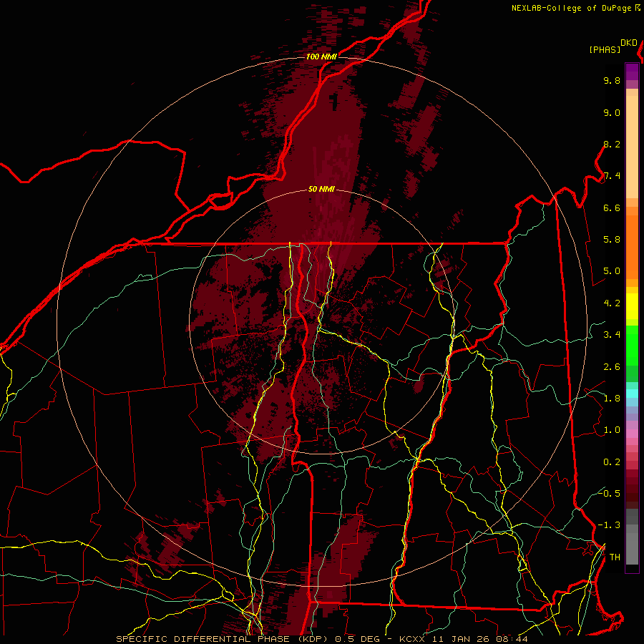Click the 8.2 colorbar value
The image size is (644, 644).
pyautogui.click(x=612, y=144)
